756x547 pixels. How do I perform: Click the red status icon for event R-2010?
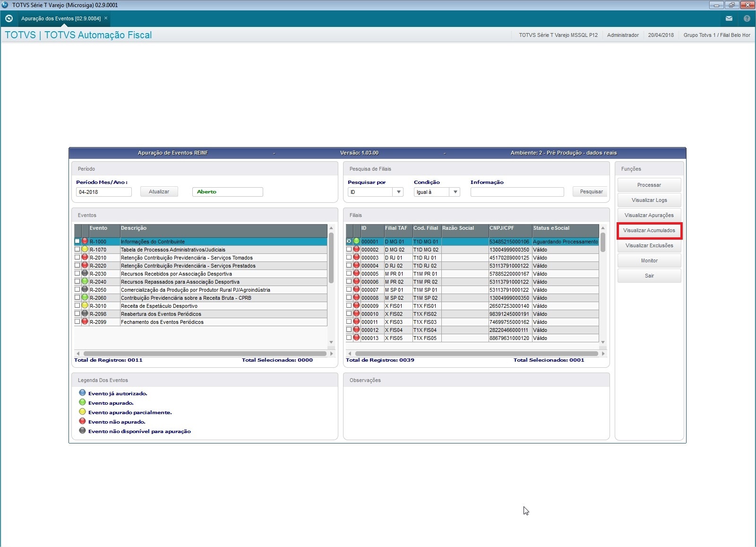click(85, 257)
